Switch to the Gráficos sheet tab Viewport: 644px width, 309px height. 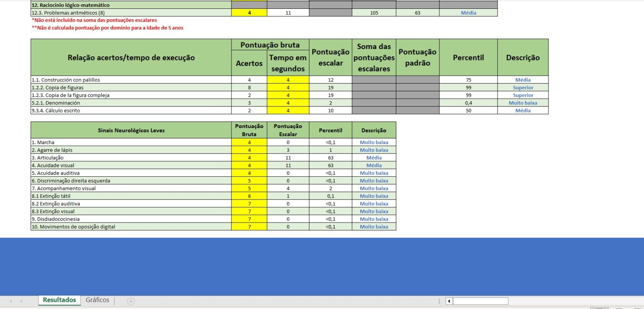(97, 300)
